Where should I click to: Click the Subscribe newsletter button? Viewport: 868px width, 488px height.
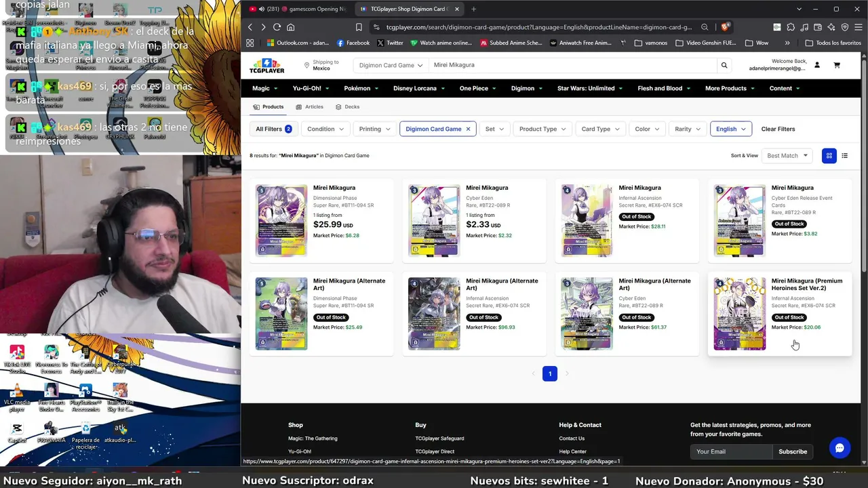(793, 451)
